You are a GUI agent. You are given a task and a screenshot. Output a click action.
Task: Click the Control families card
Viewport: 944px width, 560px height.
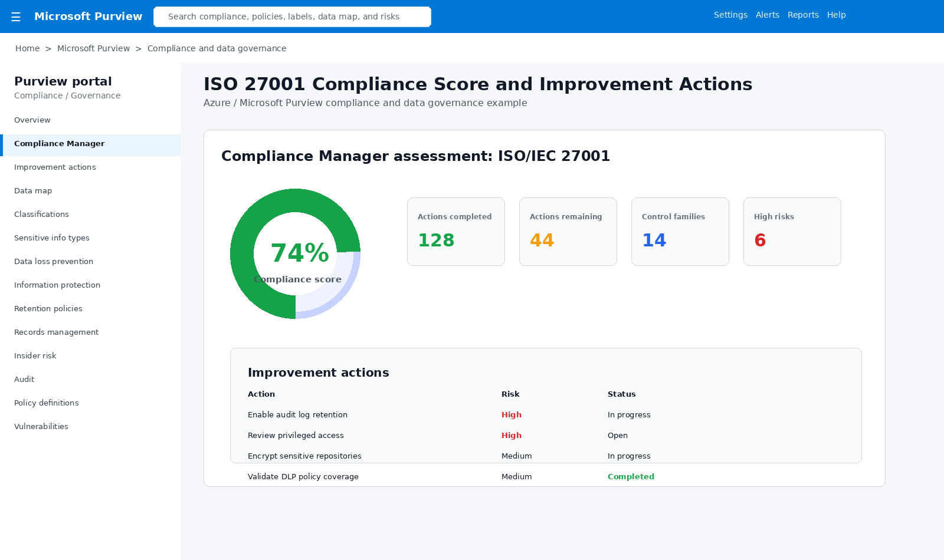point(680,232)
